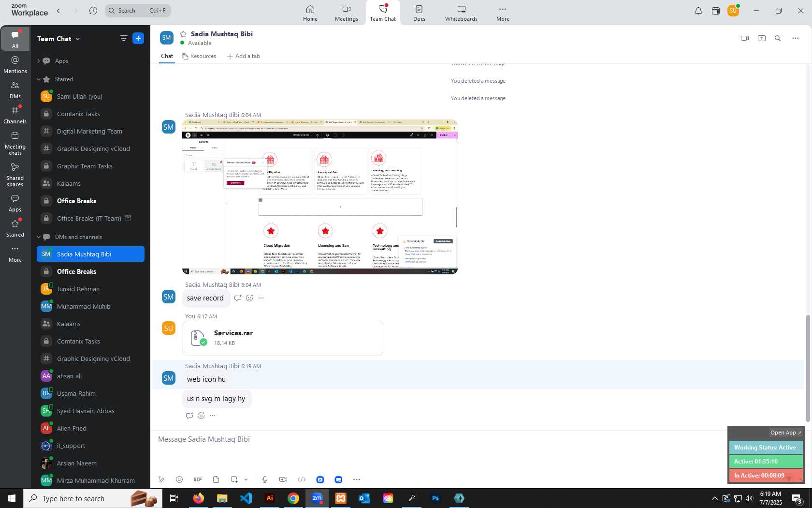Screen dimensions: 812x508
Task: Open the Docs tab
Action: tap(419, 13)
